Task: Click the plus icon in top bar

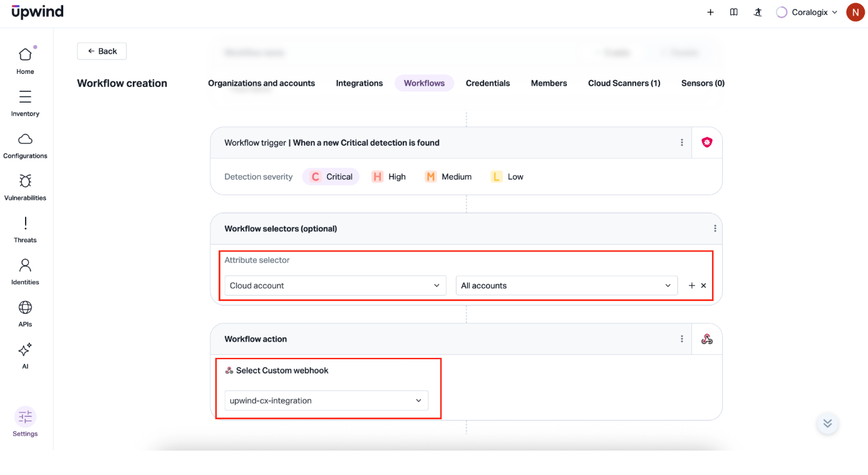Action: point(710,13)
